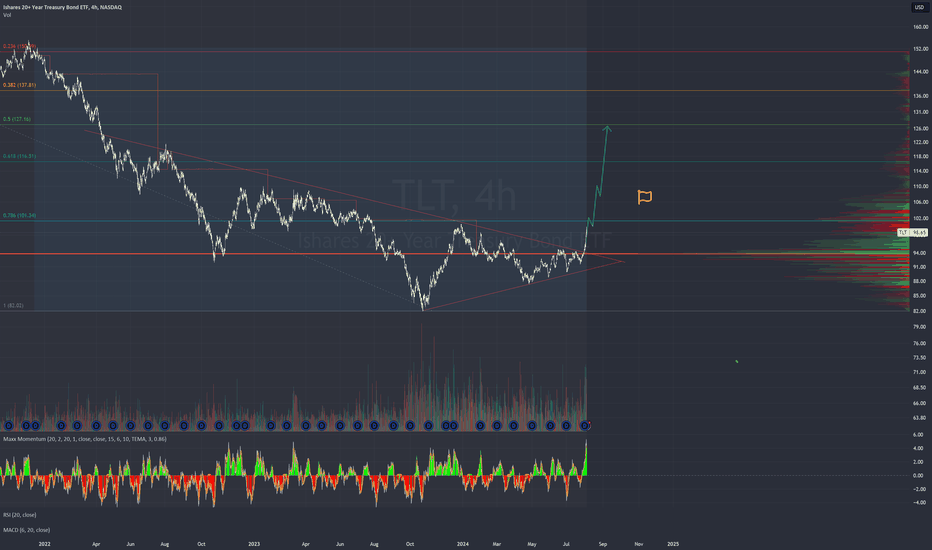Click the TLT 98.65 current price label
The width and height of the screenshot is (932, 550).
click(912, 232)
